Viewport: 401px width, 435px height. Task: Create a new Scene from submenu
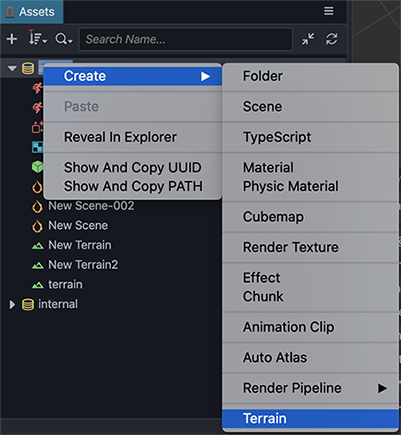[310, 107]
